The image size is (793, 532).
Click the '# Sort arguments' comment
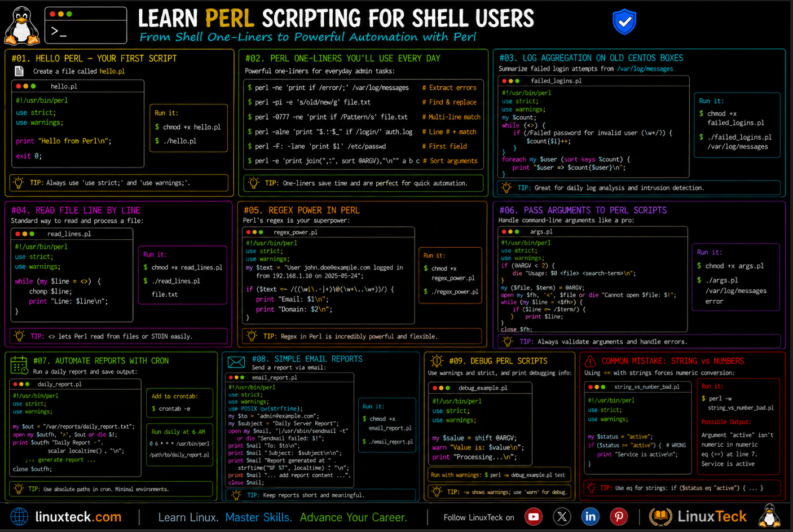(x=450, y=161)
